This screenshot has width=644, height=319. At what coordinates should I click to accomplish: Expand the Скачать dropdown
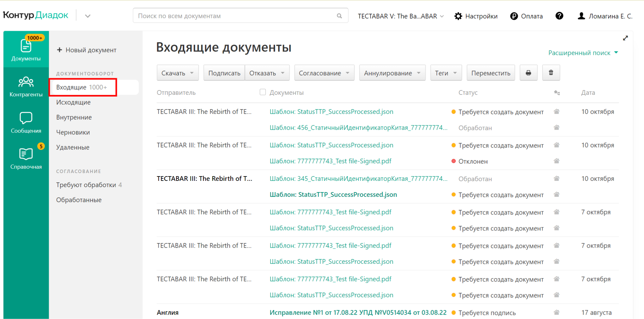coord(177,73)
